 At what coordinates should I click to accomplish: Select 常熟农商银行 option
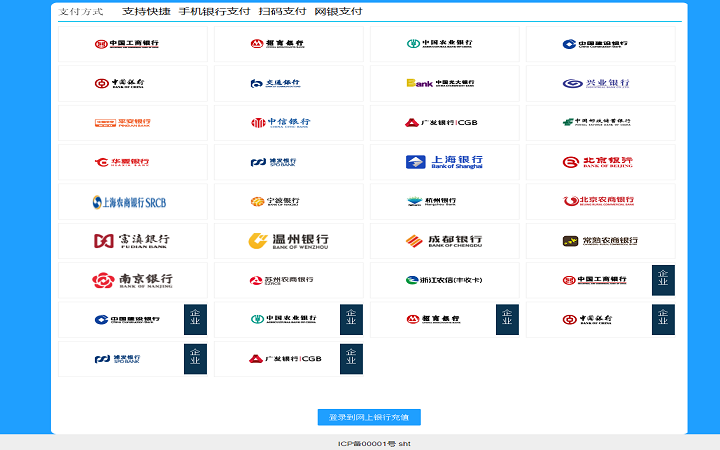tap(601, 241)
